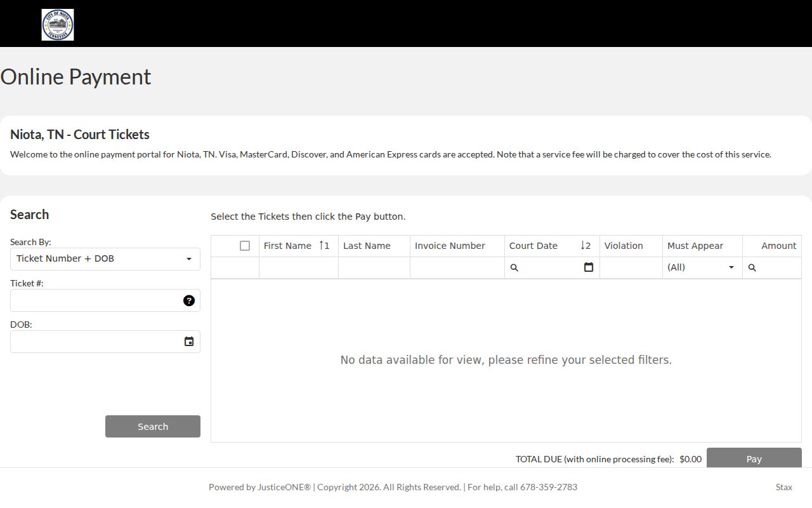Click the Violation filter box
The height and width of the screenshot is (508, 812).
631,267
